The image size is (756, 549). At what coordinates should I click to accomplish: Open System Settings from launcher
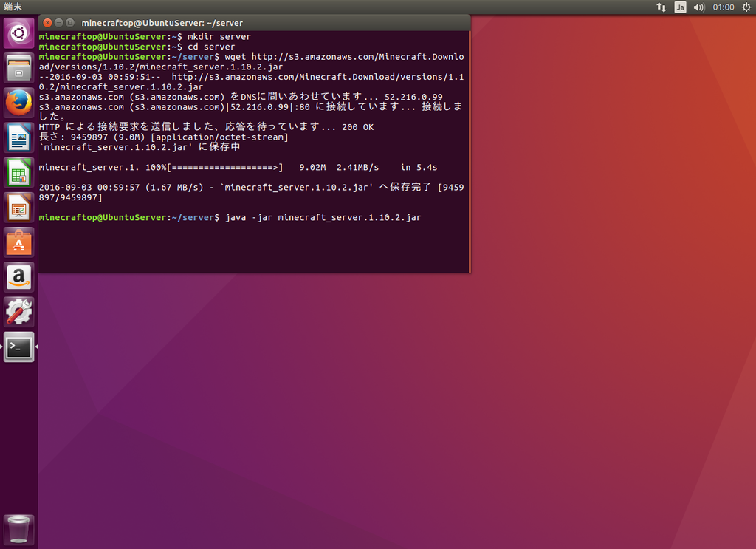tap(18, 312)
